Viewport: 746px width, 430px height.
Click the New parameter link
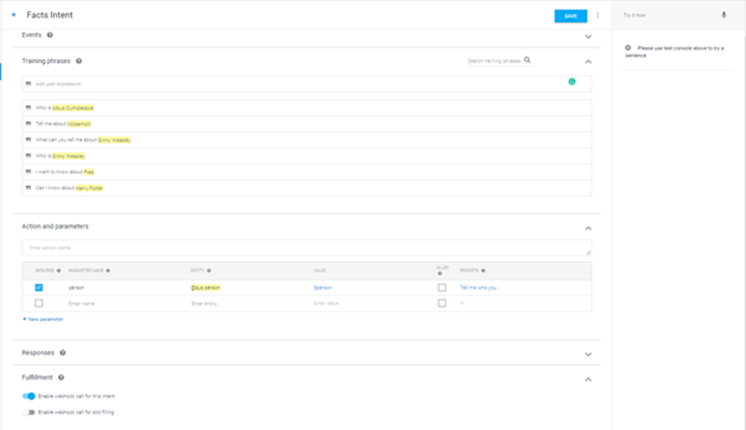point(43,319)
